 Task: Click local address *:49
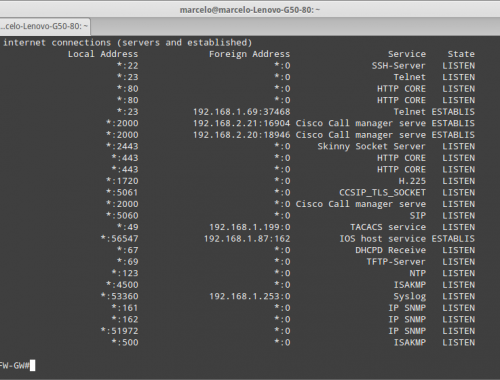(127, 227)
